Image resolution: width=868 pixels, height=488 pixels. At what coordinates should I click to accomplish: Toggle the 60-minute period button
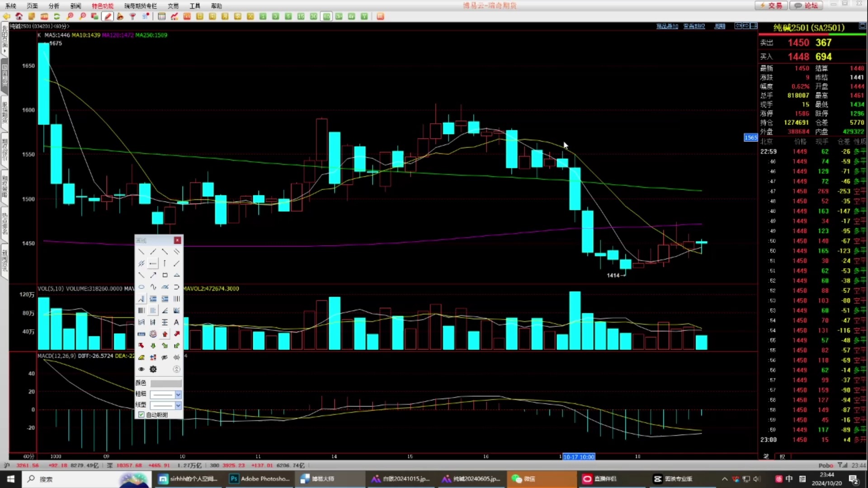[326, 16]
